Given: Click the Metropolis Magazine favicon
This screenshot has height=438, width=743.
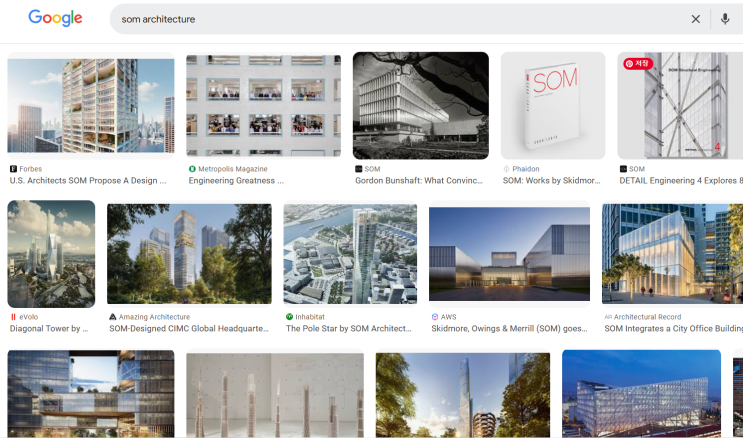Looking at the screenshot, I should click(192, 169).
